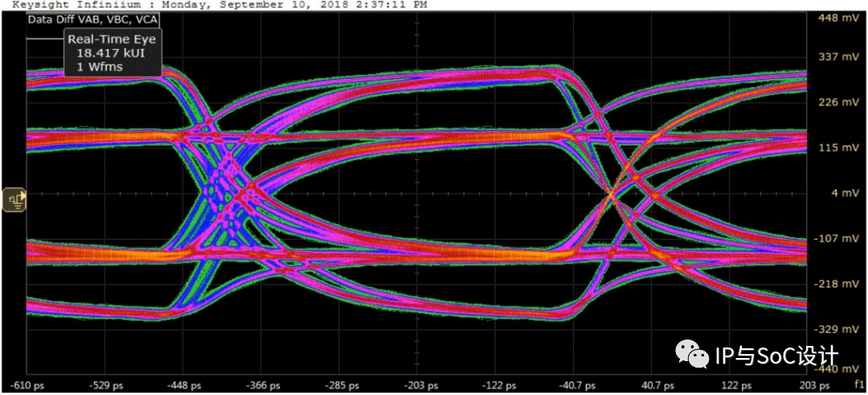Click the -448 ps time axis label
The image size is (868, 395).
click(182, 385)
